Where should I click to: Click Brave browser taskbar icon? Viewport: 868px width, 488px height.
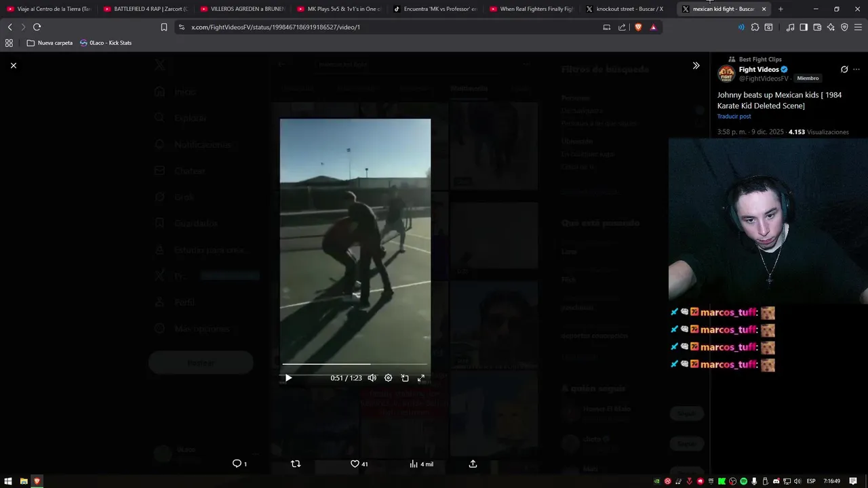[37, 481]
